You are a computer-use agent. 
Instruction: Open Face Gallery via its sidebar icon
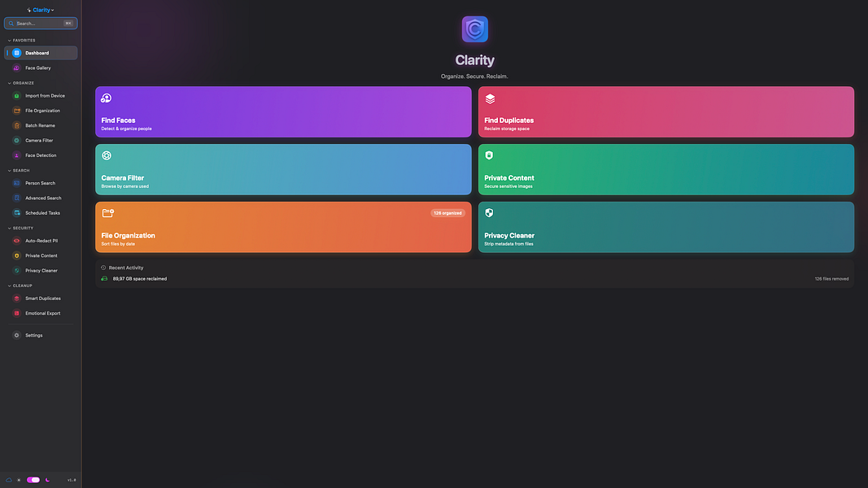(16, 68)
